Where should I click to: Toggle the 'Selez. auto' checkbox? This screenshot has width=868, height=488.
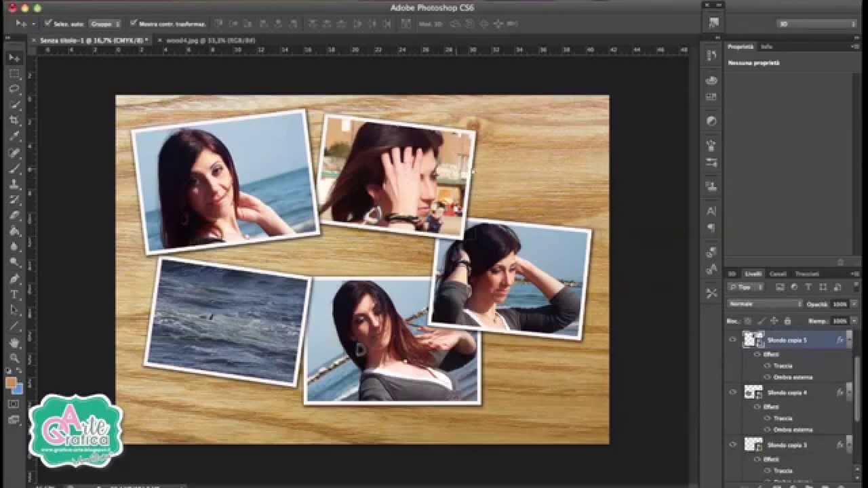tap(48, 23)
